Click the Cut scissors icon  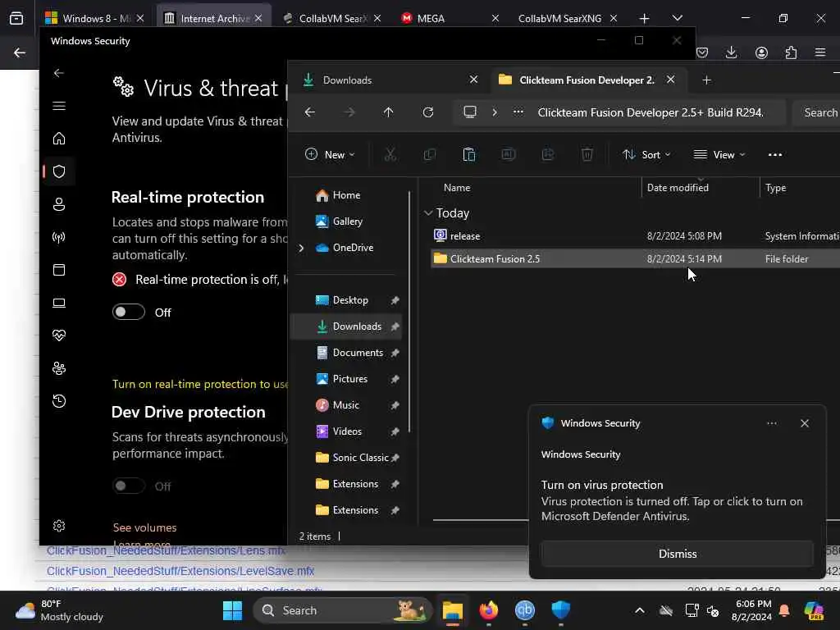pyautogui.click(x=390, y=155)
